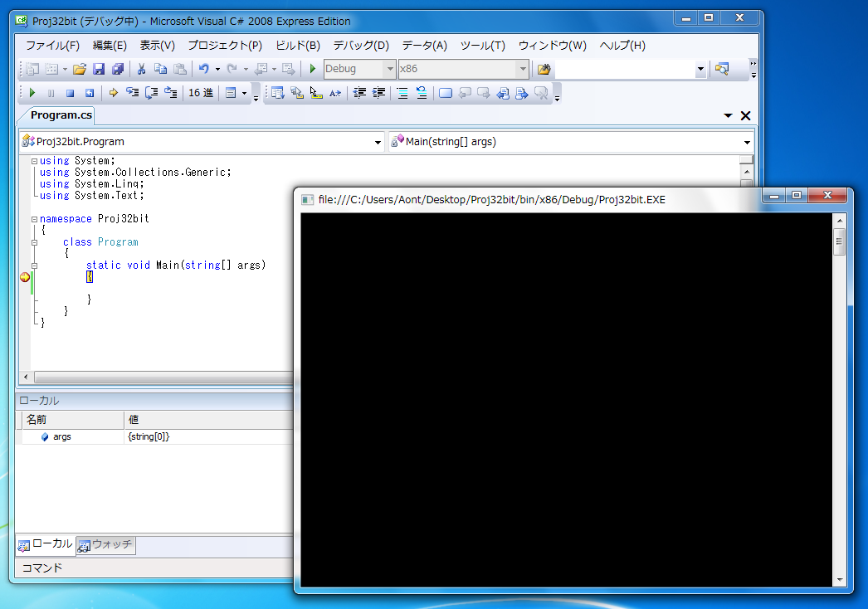Open the ツール(T) menu
The height and width of the screenshot is (609, 868).
click(x=483, y=46)
